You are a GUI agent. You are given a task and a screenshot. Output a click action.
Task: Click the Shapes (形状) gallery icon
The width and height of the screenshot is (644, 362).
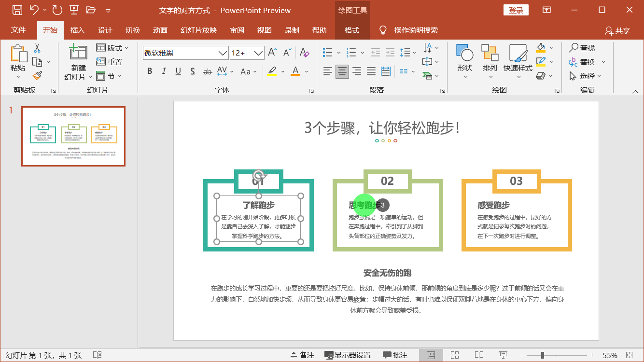[464, 53]
